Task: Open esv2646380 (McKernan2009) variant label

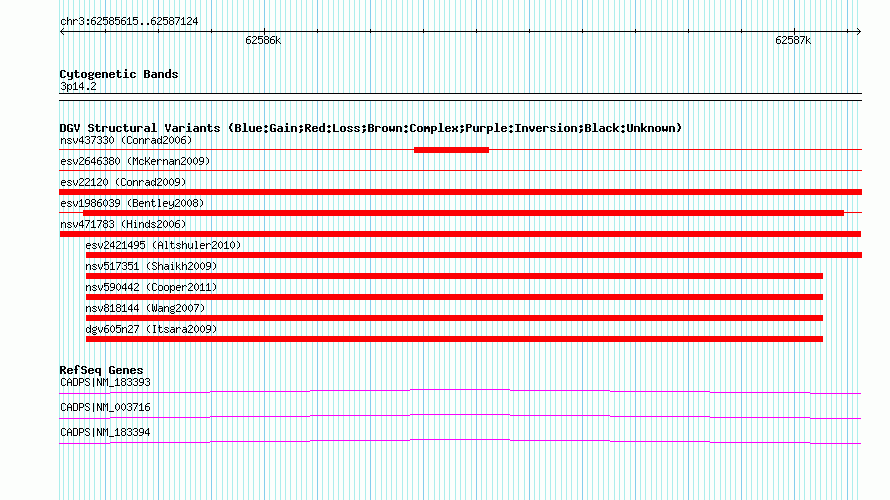Action: point(135,161)
